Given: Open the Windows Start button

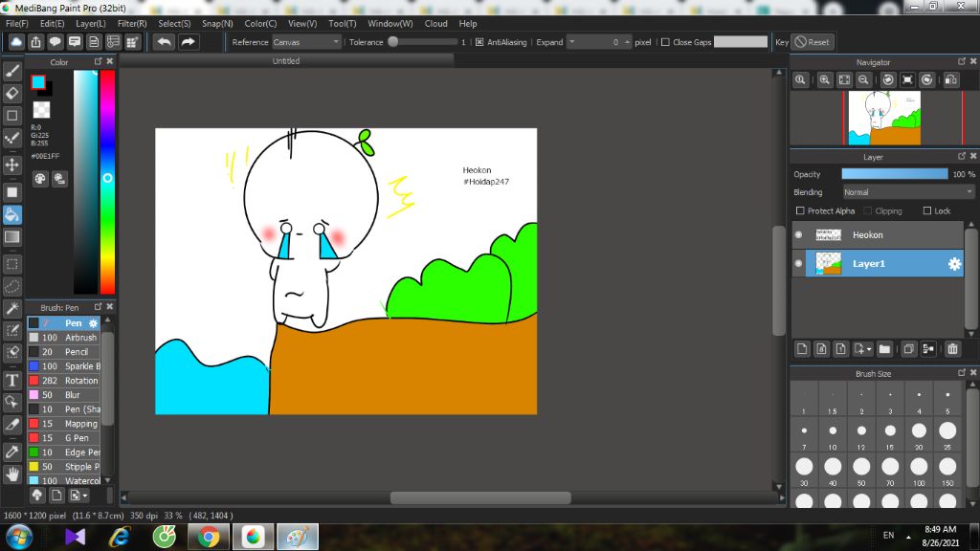Looking at the screenshot, I should [19, 538].
